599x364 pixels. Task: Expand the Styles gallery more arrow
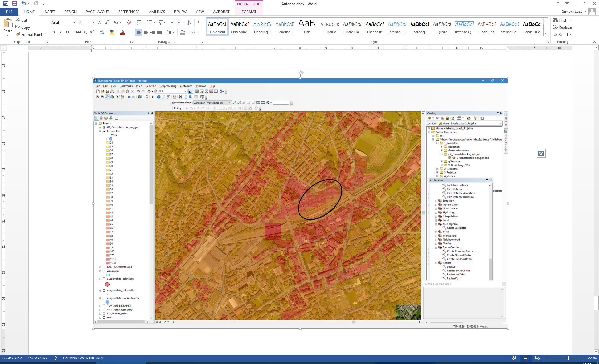tap(546, 33)
